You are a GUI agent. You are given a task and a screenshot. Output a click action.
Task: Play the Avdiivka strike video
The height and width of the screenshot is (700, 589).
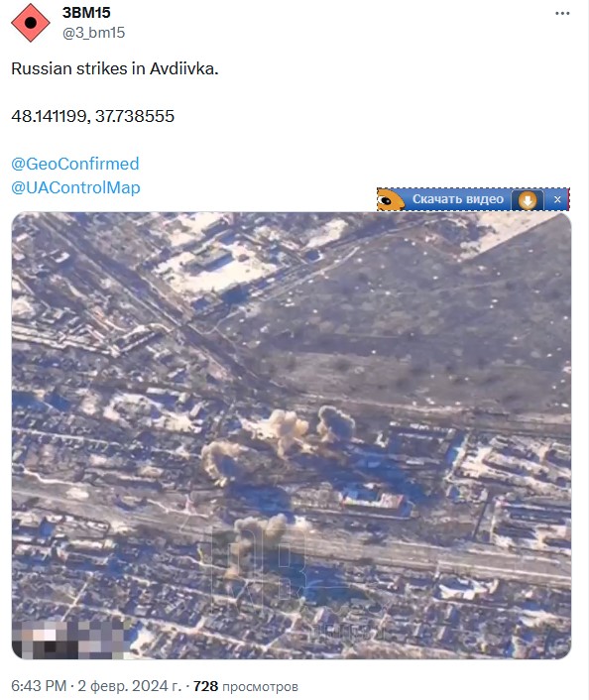(292, 435)
